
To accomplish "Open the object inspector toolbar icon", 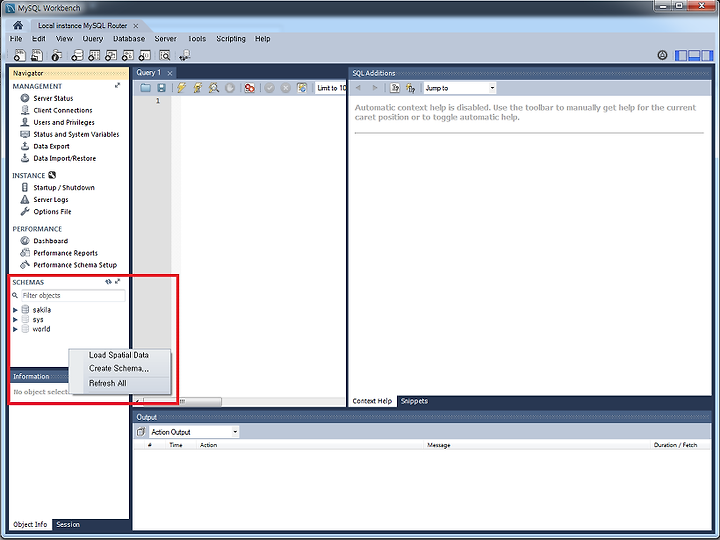I will point(56,56).
